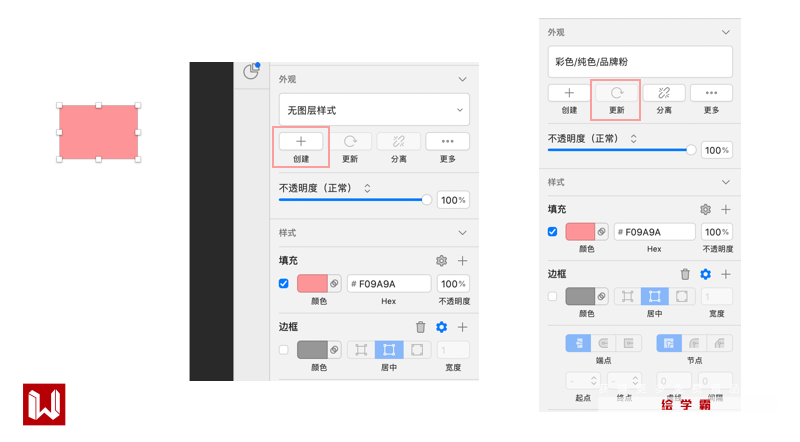Image resolution: width=800 pixels, height=442 pixels.
Task: Click pink fill swatch in 无图层样式 panel
Action: coord(312,284)
